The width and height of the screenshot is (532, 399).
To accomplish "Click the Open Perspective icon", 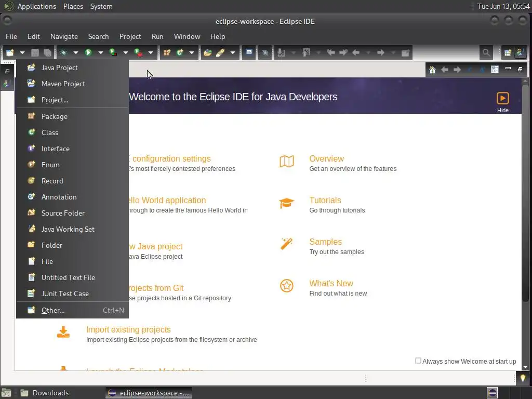I will click(508, 52).
